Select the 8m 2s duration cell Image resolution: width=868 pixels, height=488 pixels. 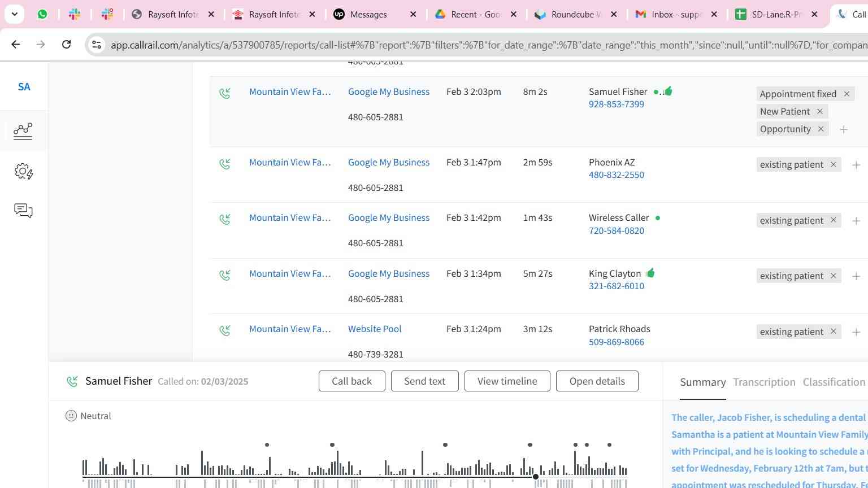pos(535,92)
